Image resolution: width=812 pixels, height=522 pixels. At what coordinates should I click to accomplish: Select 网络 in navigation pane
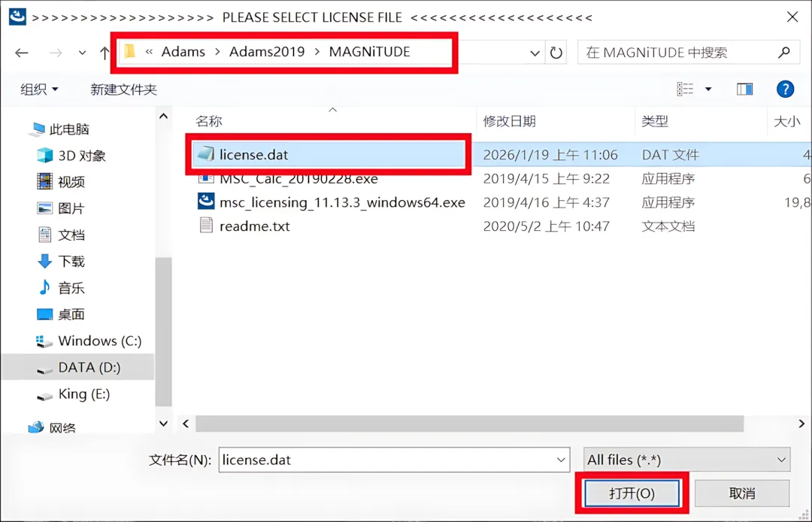(x=52, y=427)
